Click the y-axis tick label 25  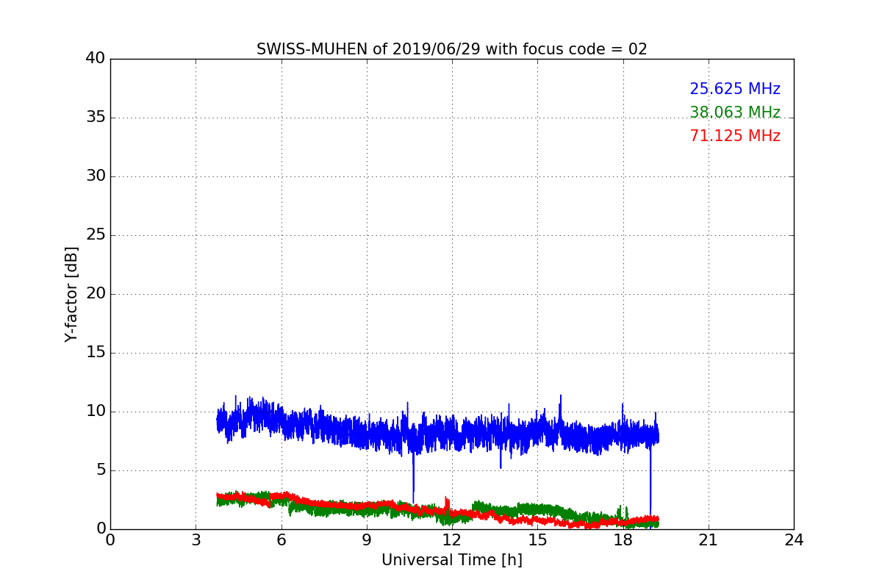pos(96,235)
